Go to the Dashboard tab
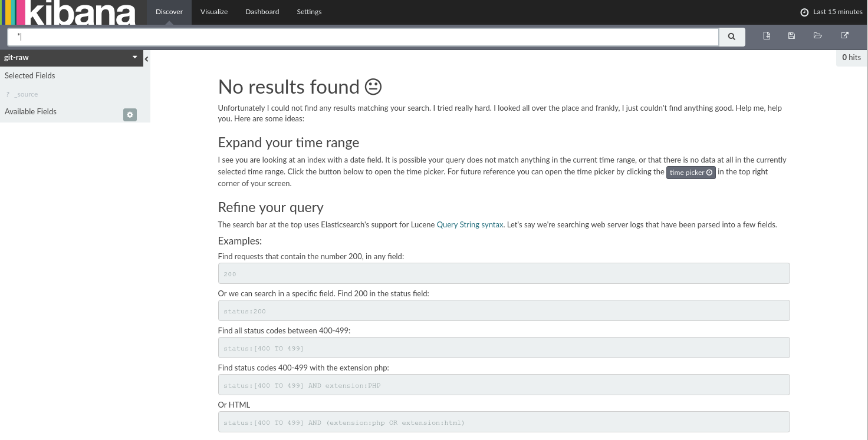This screenshot has height=440, width=868. (262, 12)
